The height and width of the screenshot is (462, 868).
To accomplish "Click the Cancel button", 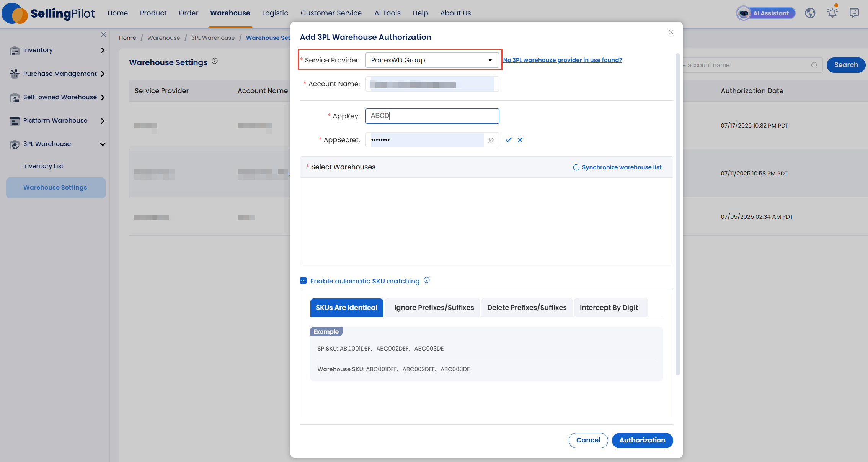I will coord(588,440).
